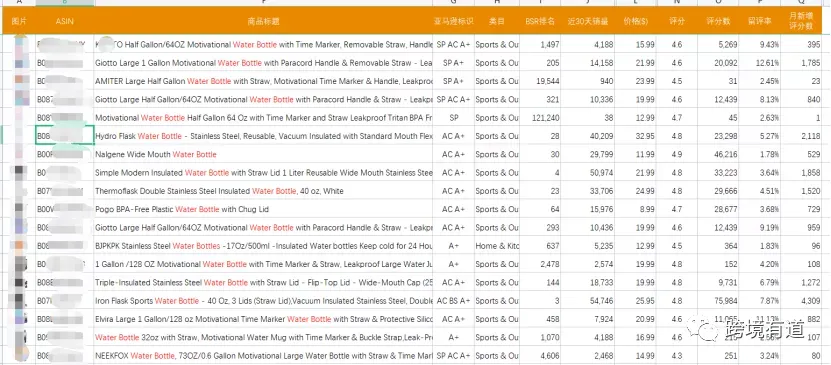Select the review rate cell showing 12.61%
This screenshot has height=365, width=831.
[759, 63]
